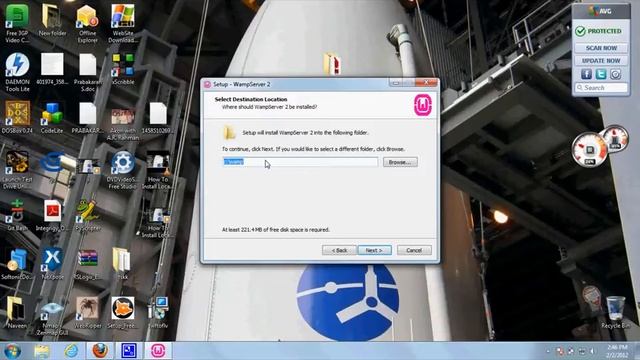
Task: Open the Facebook icon in the AVG gadget
Action: (x=586, y=74)
